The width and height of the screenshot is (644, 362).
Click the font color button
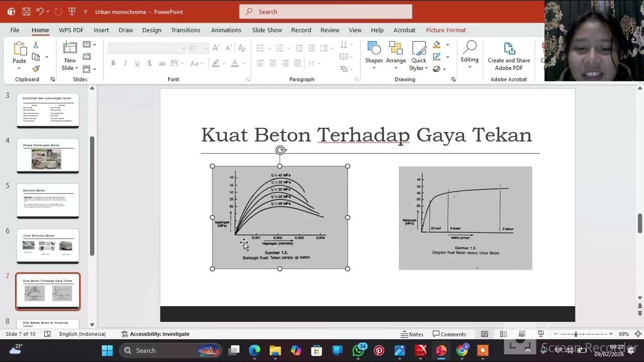[234, 63]
